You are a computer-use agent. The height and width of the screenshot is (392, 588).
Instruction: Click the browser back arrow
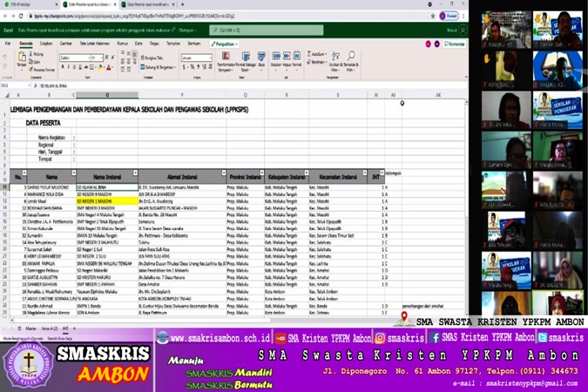(5, 17)
